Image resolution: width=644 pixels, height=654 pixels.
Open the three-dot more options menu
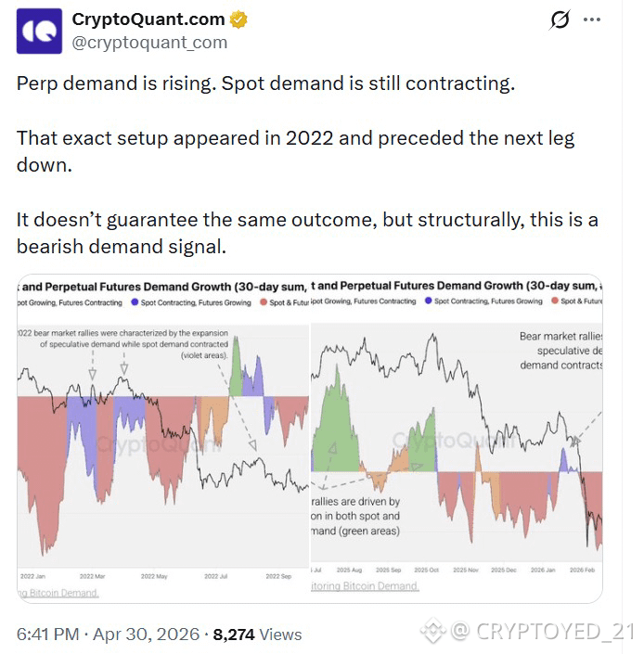(x=592, y=19)
